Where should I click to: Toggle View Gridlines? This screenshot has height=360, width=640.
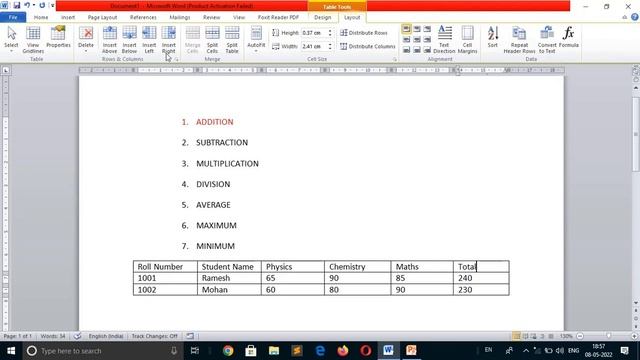pyautogui.click(x=33, y=39)
